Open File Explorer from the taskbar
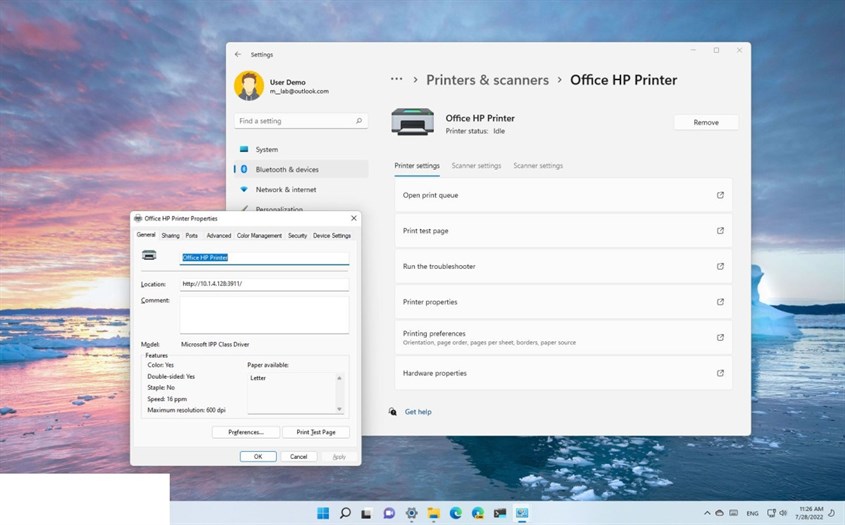This screenshot has width=845, height=525. [433, 513]
